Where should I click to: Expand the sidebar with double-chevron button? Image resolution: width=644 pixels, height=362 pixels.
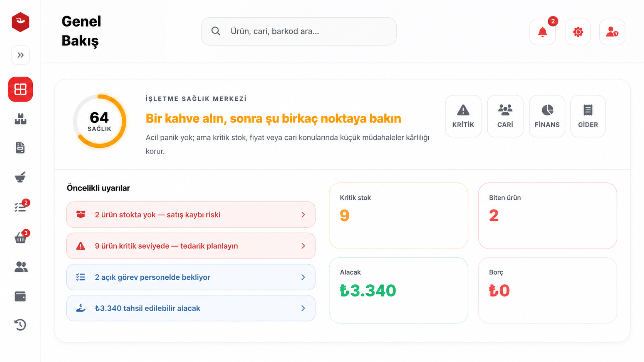20,55
